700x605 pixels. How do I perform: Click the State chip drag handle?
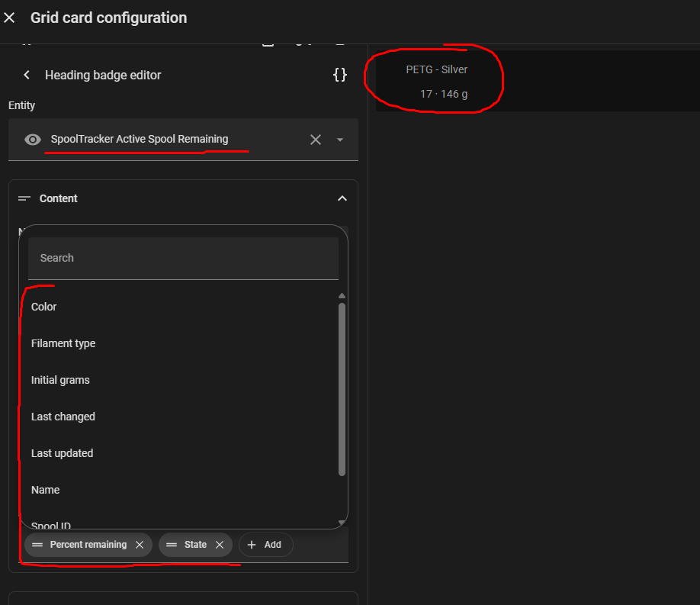coord(172,545)
